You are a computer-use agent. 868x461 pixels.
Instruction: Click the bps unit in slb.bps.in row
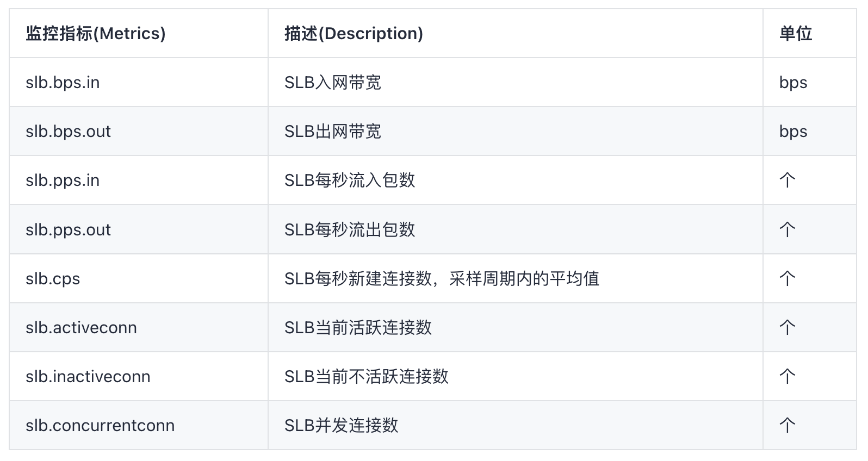click(793, 83)
